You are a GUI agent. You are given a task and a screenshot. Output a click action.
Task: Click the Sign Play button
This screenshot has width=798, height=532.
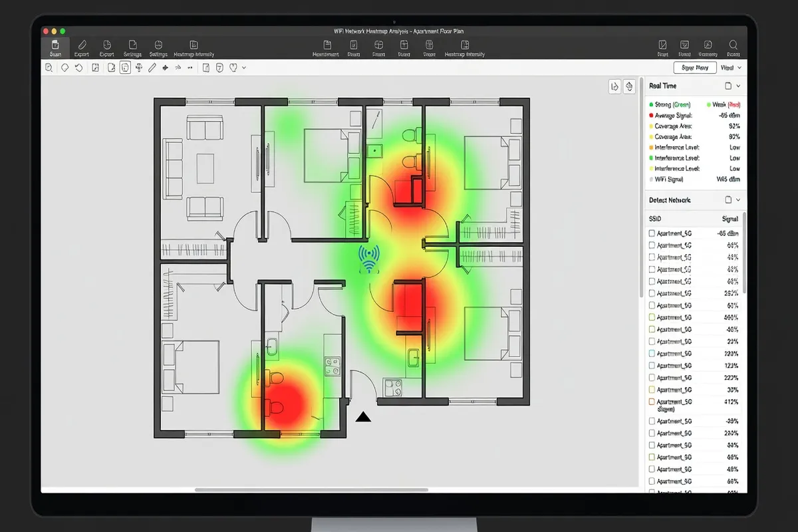pyautogui.click(x=695, y=68)
